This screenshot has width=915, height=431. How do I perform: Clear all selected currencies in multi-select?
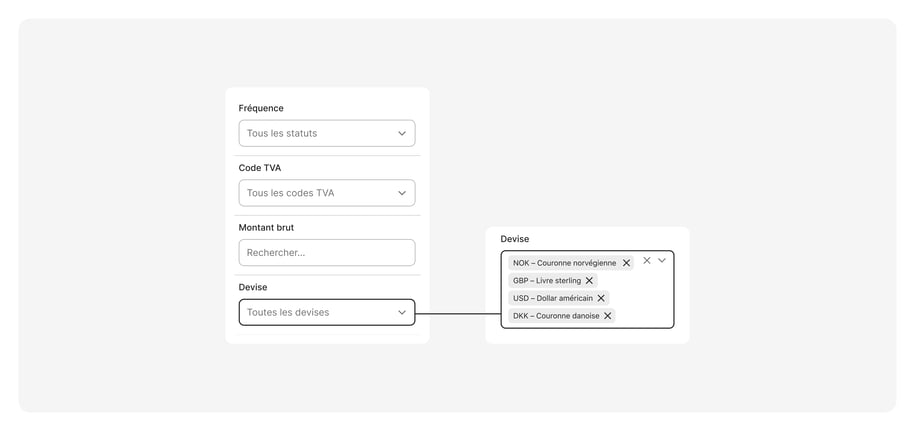(x=647, y=261)
